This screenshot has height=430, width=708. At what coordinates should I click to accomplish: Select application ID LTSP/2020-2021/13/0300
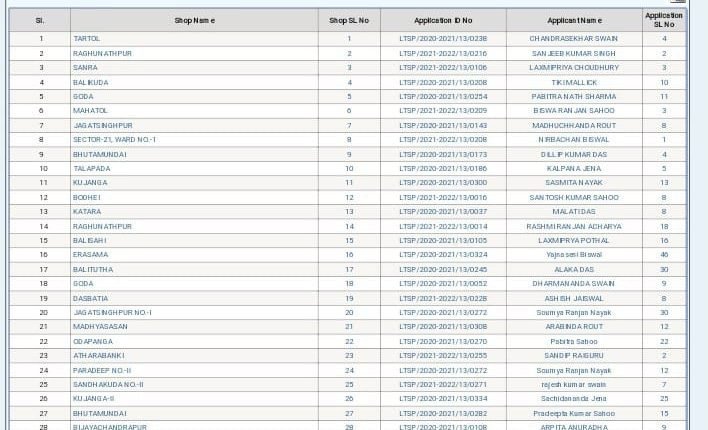click(x=443, y=183)
